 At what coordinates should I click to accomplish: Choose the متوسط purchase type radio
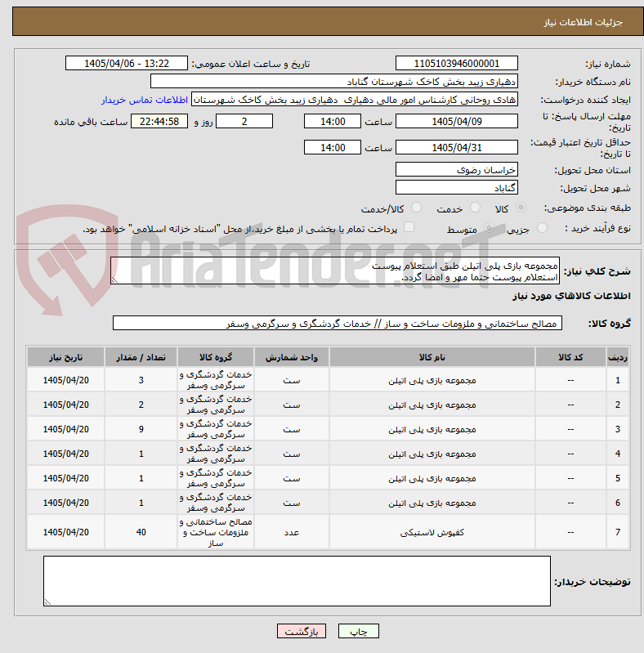pyautogui.click(x=489, y=228)
